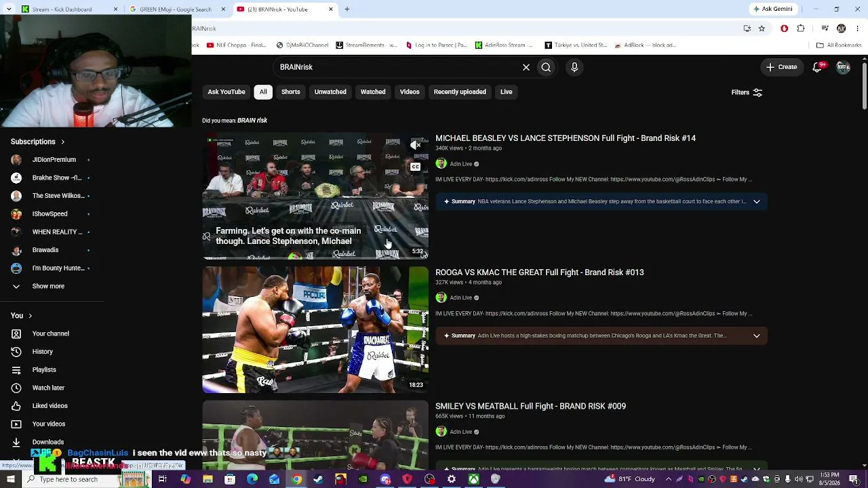This screenshot has width=868, height=488.
Task: Start voice search with the microphone icon
Action: pos(574,67)
